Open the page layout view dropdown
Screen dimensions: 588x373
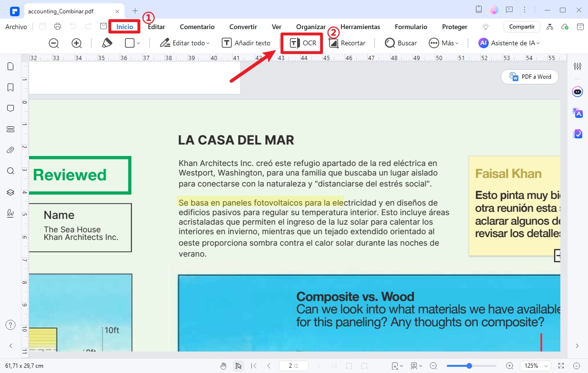coord(416,366)
